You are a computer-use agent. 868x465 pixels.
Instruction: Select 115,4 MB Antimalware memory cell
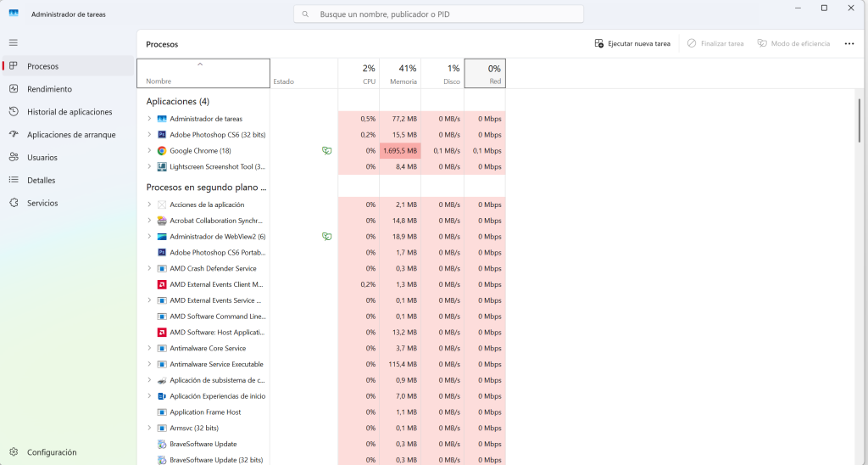(400, 364)
